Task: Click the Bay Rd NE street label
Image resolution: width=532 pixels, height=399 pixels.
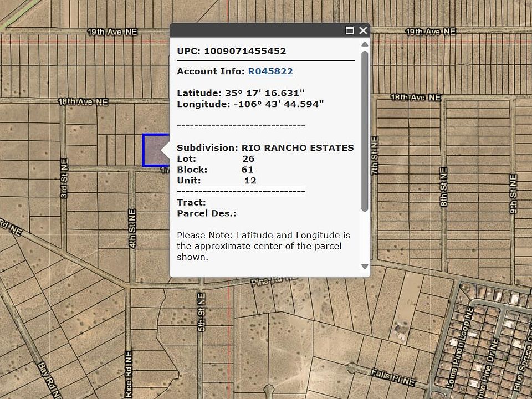Action: click(x=48, y=380)
